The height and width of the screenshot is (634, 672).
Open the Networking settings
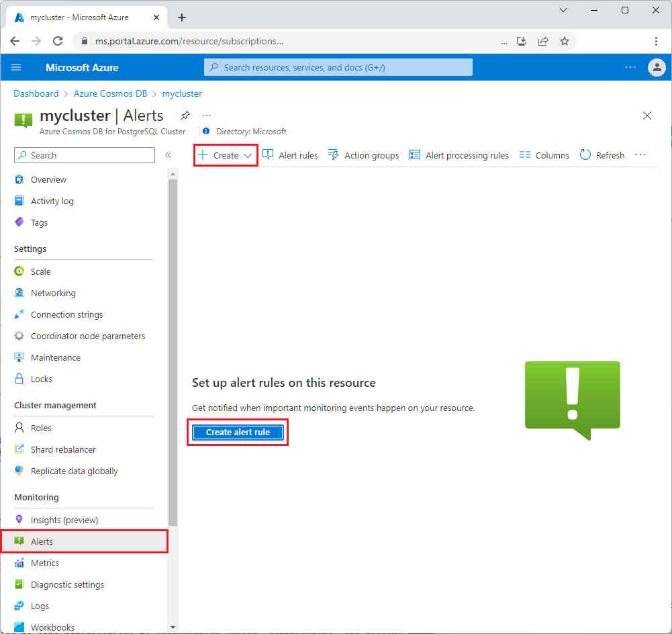[54, 293]
